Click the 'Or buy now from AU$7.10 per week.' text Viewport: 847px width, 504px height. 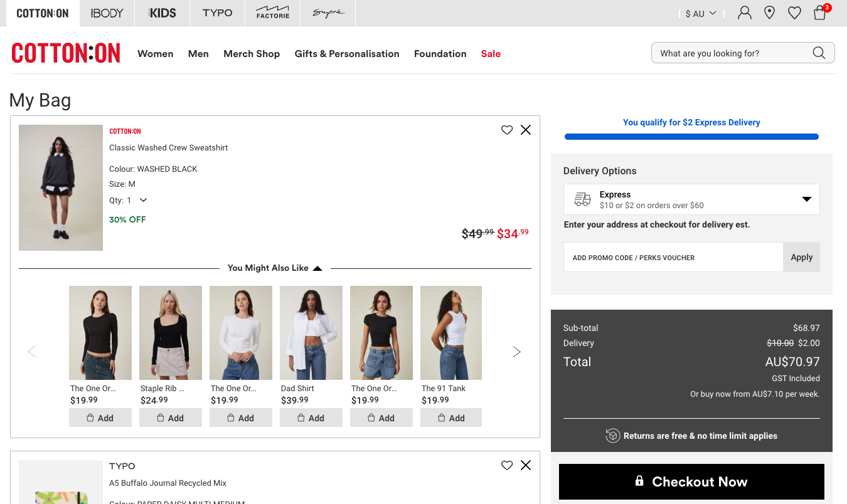[755, 394]
